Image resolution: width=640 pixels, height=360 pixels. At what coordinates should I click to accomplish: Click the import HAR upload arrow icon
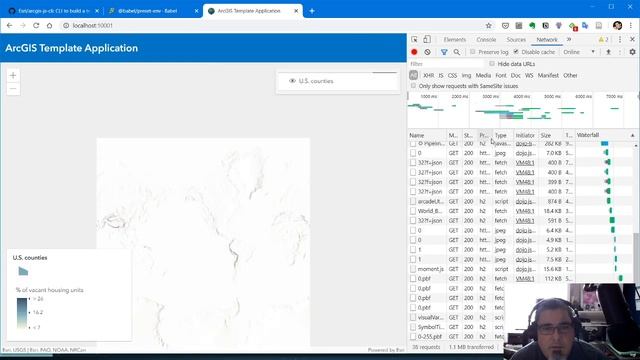point(608,52)
